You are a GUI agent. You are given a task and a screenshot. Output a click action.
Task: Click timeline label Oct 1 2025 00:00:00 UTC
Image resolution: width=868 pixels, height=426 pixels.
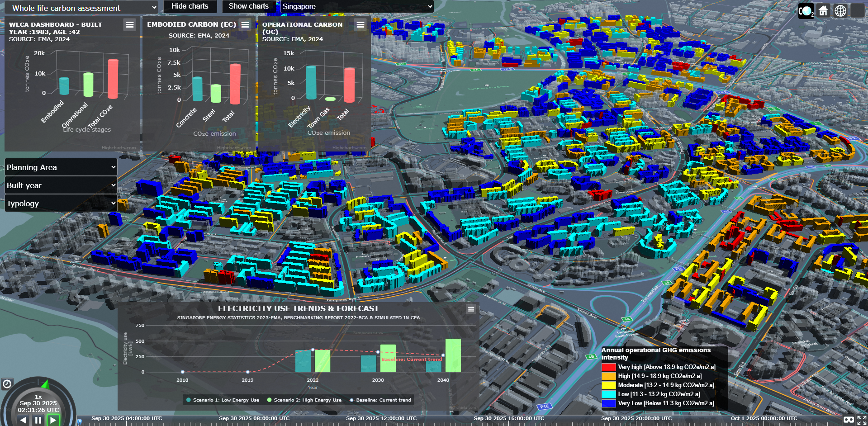click(x=764, y=418)
